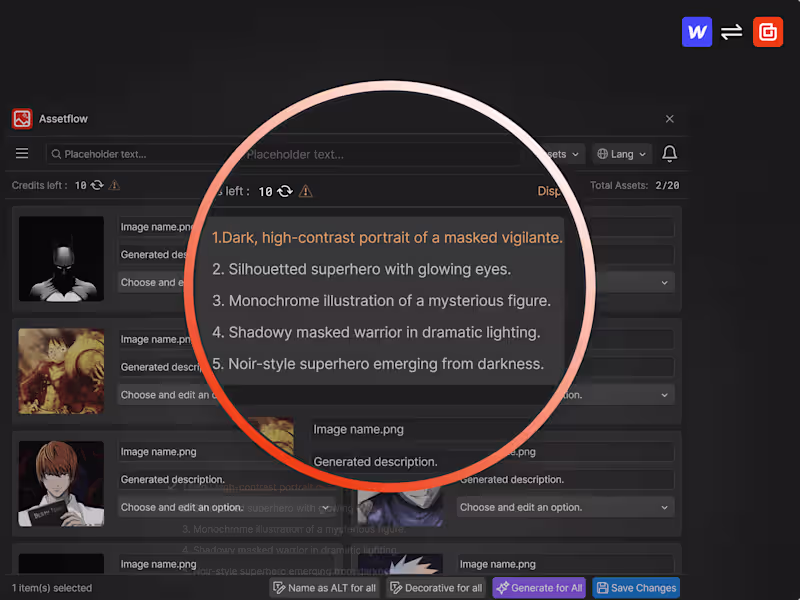Viewport: 800px width, 600px height.
Task: Click the credits warning triangle icon
Action: tap(114, 185)
